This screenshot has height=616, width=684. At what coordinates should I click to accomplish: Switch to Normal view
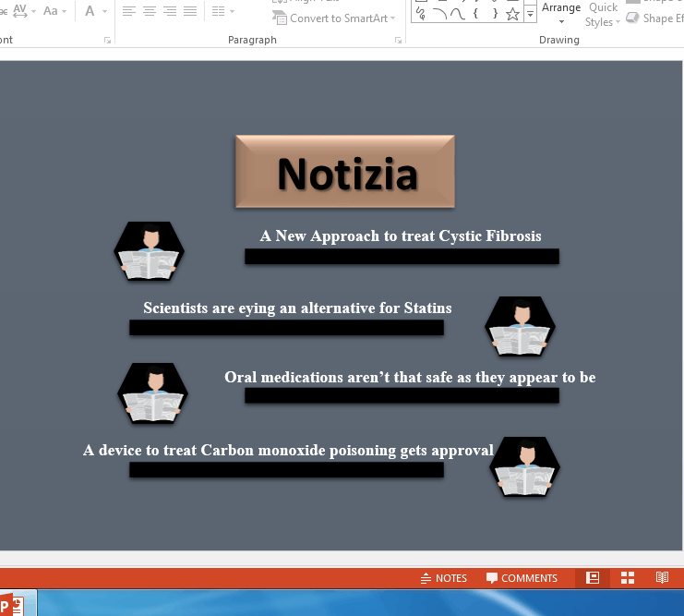point(593,578)
